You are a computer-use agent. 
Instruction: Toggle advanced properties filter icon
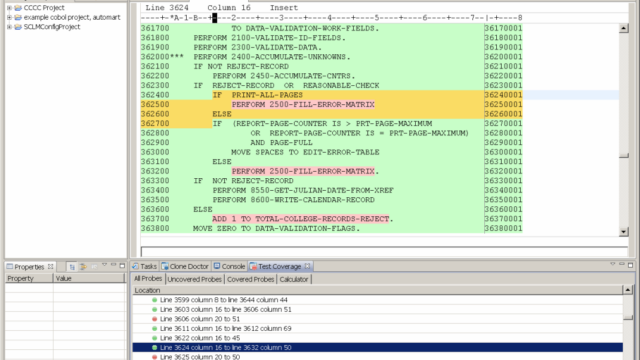83,267
